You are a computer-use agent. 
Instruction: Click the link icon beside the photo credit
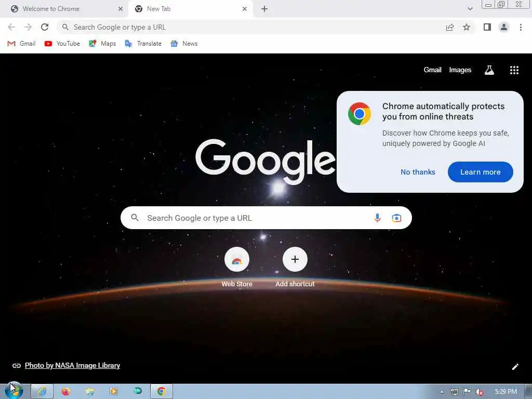click(x=16, y=365)
